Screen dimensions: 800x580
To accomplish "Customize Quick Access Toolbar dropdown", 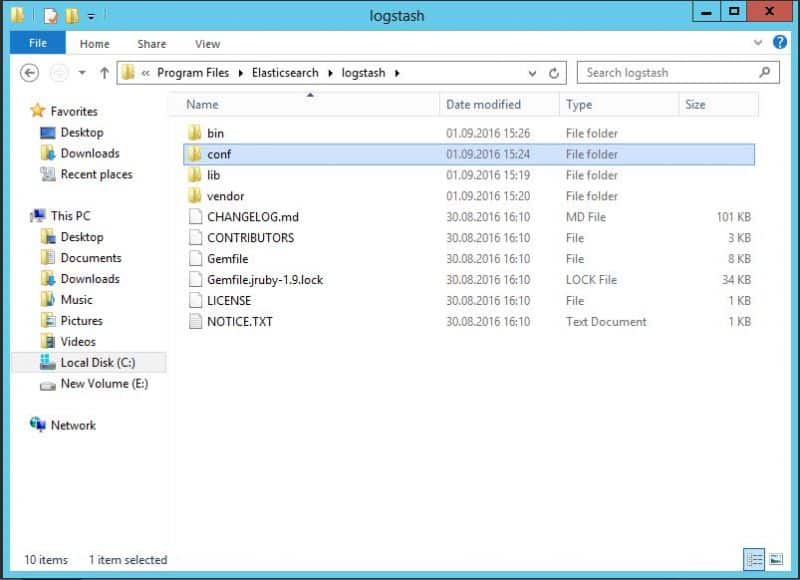I will (91, 16).
